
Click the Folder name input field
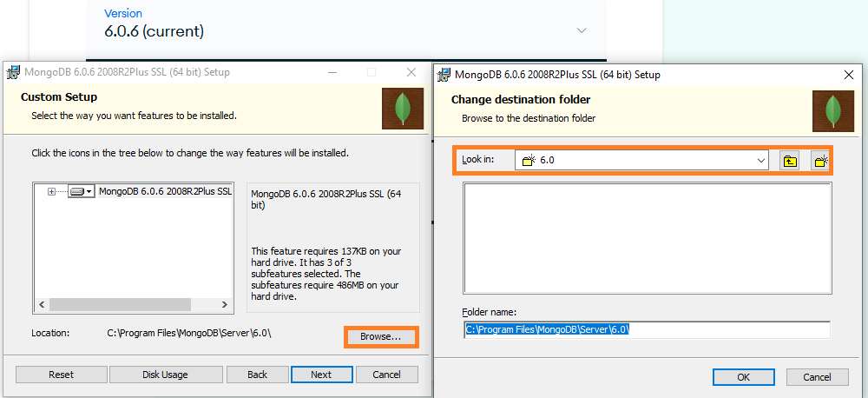pyautogui.click(x=648, y=329)
